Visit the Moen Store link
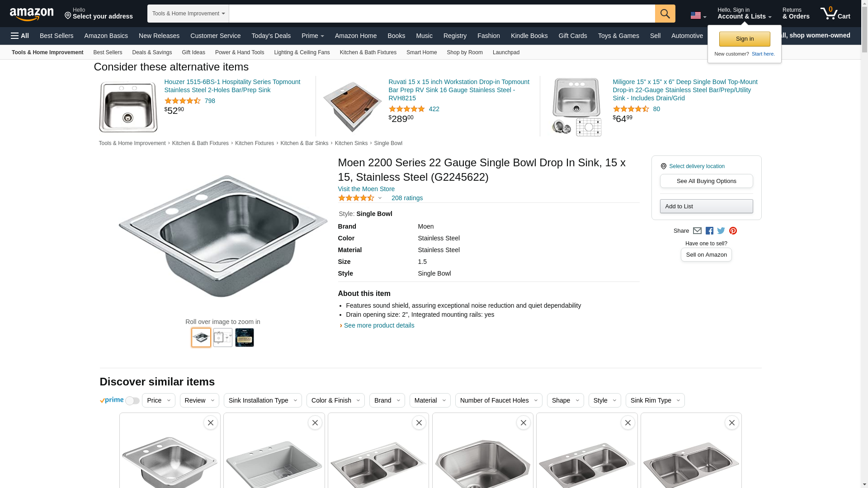The image size is (868, 488). pyautogui.click(x=366, y=189)
